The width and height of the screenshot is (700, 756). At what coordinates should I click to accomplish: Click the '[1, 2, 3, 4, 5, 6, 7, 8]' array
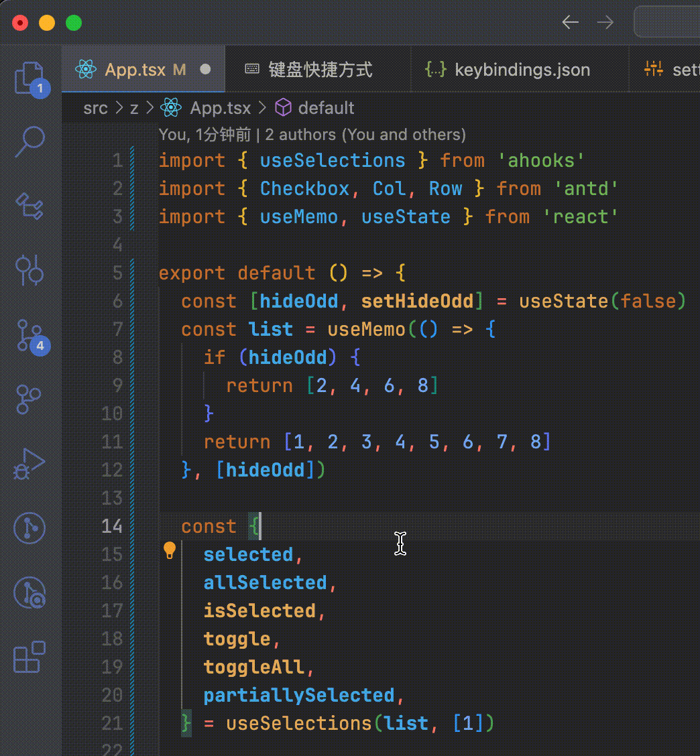(x=417, y=442)
